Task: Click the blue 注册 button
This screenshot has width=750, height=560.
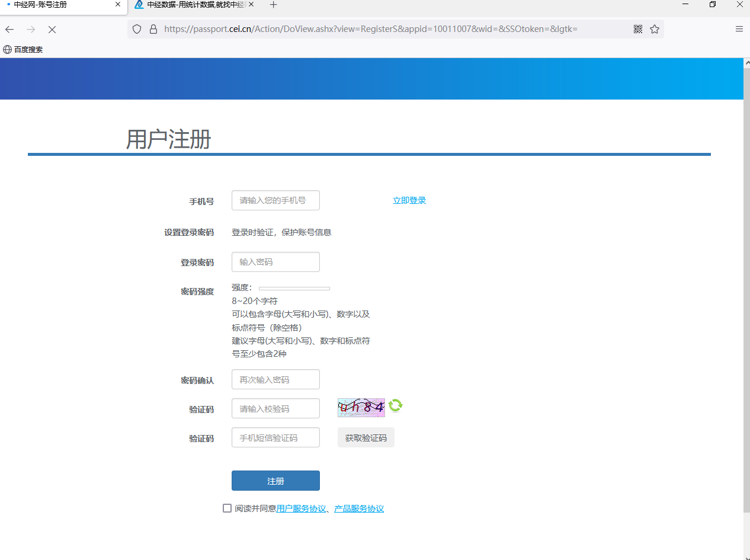Action: (275, 481)
